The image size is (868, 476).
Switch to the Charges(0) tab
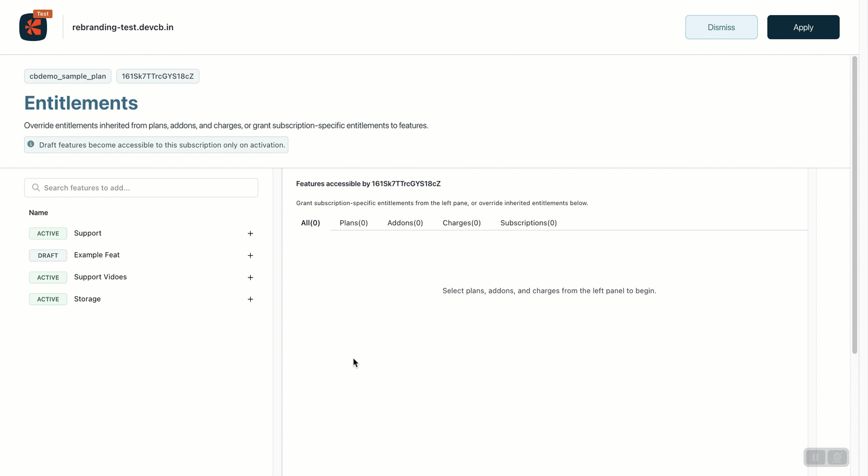[461, 223]
